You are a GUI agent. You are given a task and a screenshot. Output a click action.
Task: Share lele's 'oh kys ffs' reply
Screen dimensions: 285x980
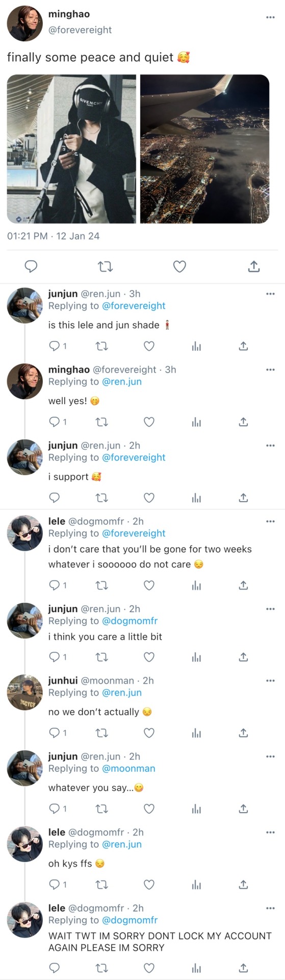pos(244,884)
